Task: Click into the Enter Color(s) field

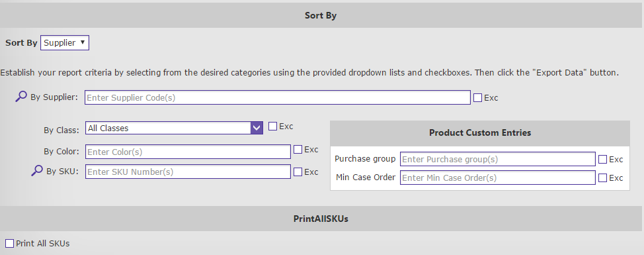Action: (x=188, y=152)
